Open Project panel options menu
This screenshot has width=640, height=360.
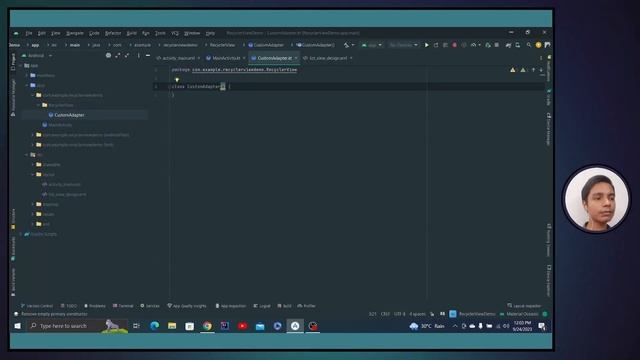click(138, 56)
